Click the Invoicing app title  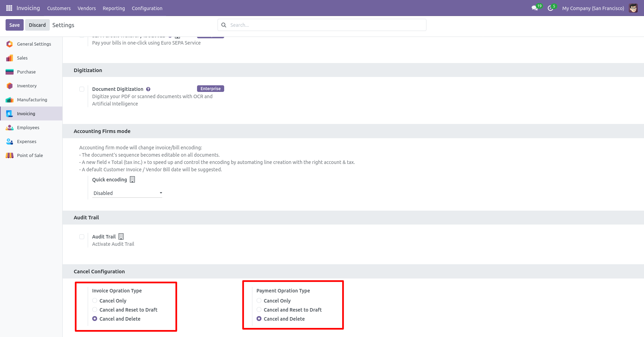[28, 8]
